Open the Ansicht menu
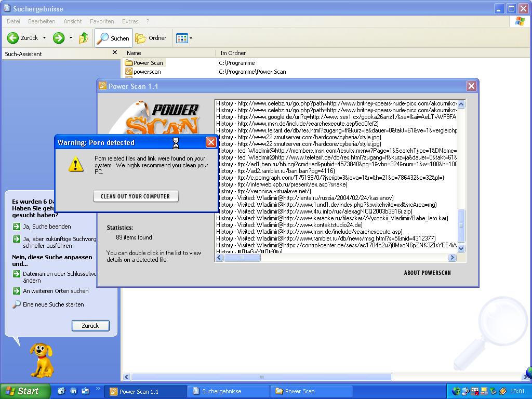Image resolution: width=532 pixels, height=399 pixels. click(73, 21)
